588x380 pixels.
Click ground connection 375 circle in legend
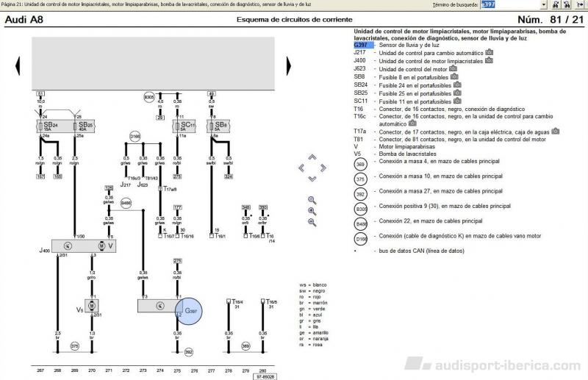click(x=360, y=179)
